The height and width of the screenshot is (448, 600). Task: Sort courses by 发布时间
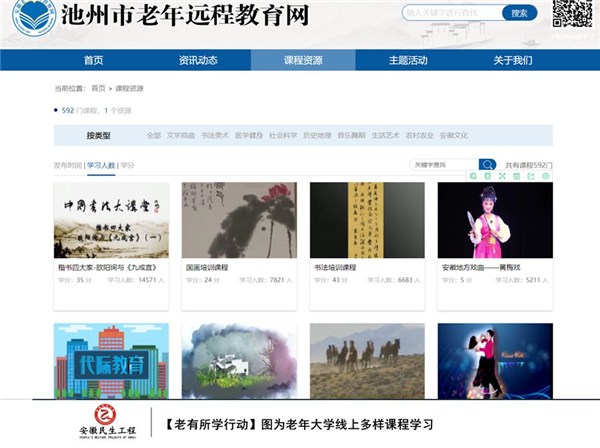point(67,165)
